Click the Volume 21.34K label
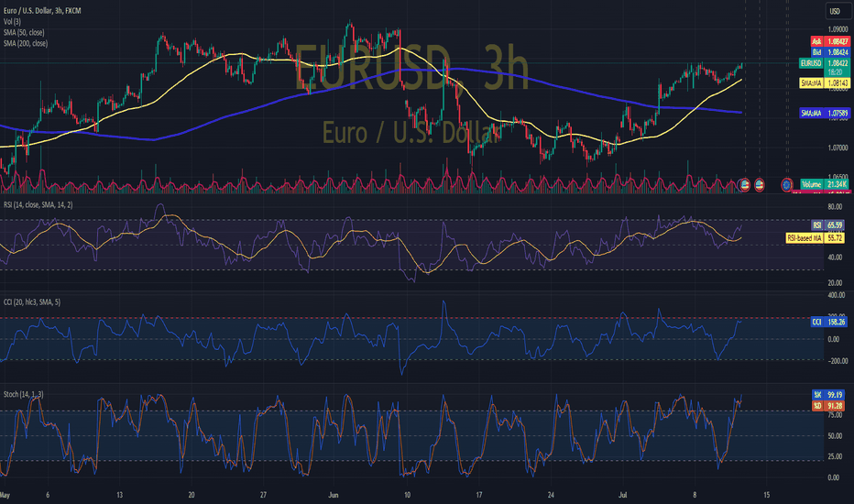Viewport: 854px width, 504px height. 825,185
